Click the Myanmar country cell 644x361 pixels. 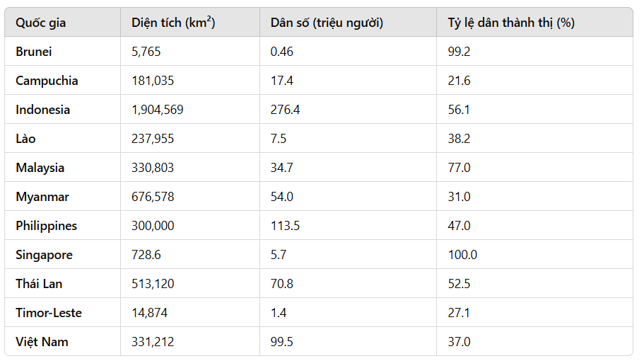click(x=42, y=197)
